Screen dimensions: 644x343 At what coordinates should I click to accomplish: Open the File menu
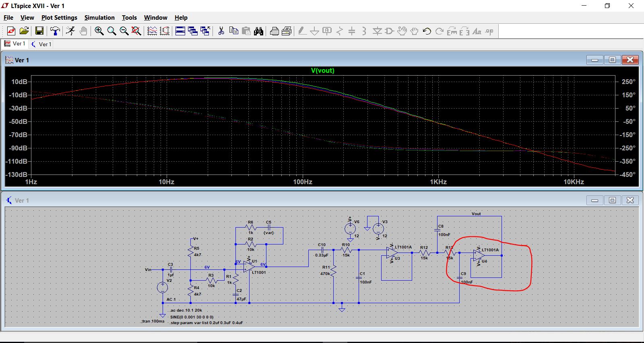click(x=8, y=18)
